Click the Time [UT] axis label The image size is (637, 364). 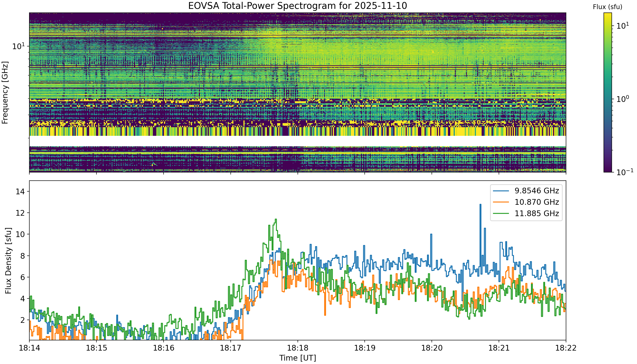[298, 358]
